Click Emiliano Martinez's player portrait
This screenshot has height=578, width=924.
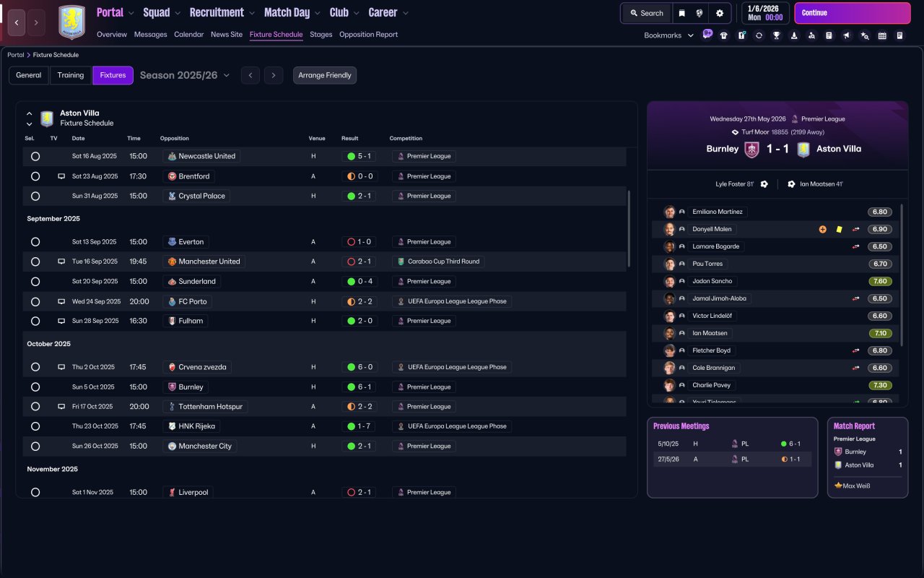670,212
